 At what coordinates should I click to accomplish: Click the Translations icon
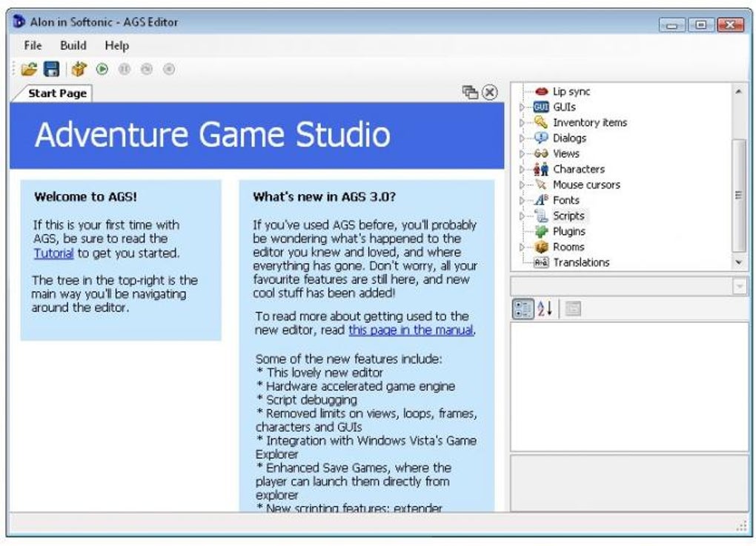(541, 263)
